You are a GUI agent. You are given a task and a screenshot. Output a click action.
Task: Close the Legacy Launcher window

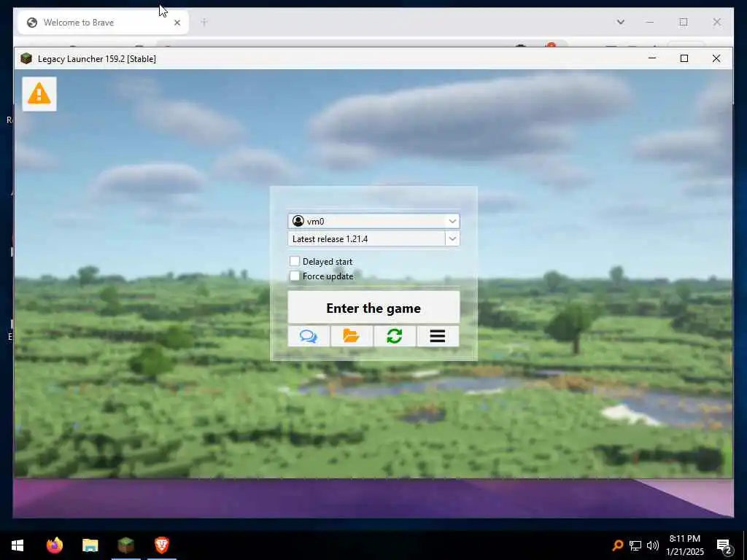coord(716,58)
